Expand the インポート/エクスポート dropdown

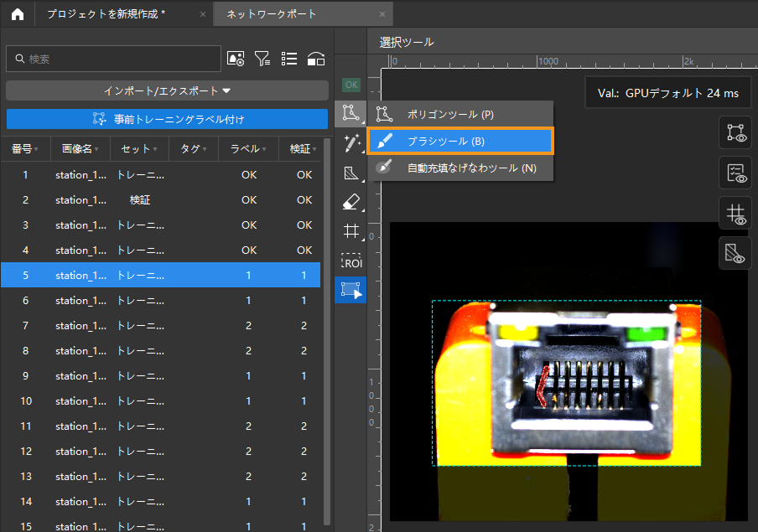click(x=167, y=90)
